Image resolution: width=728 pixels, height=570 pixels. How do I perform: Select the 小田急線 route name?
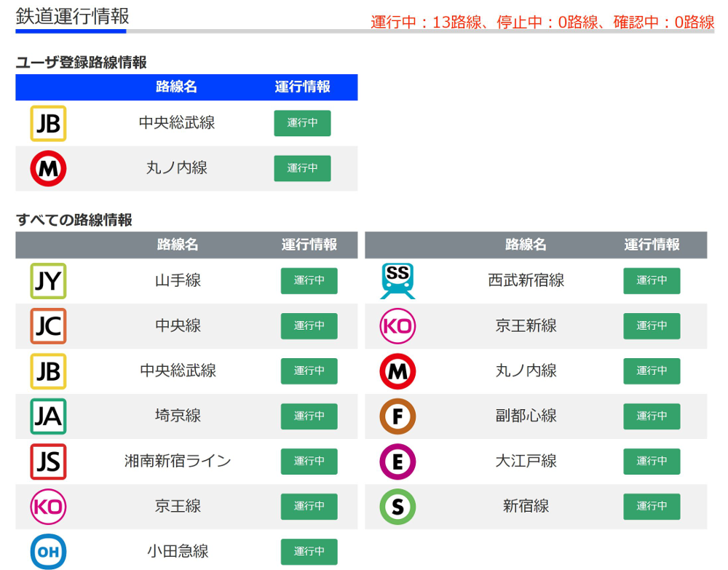(x=178, y=551)
